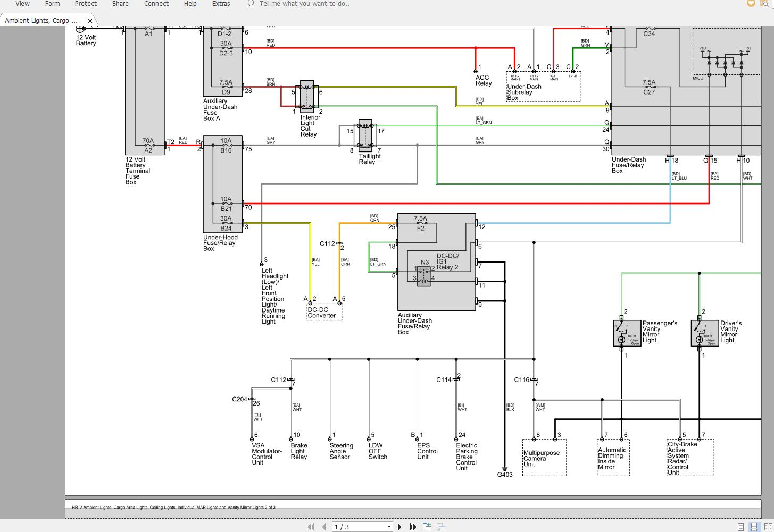774x532 pixels.
Task: Open the Share ribbon tab
Action: point(120,4)
